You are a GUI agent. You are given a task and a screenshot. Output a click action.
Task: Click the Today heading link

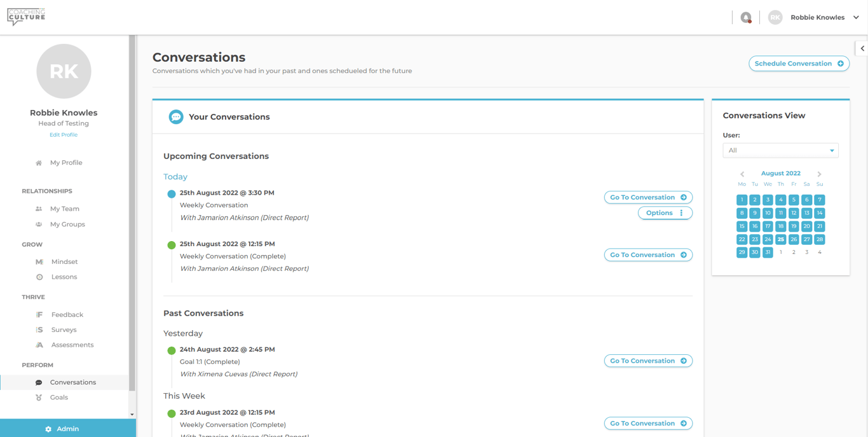pyautogui.click(x=175, y=177)
